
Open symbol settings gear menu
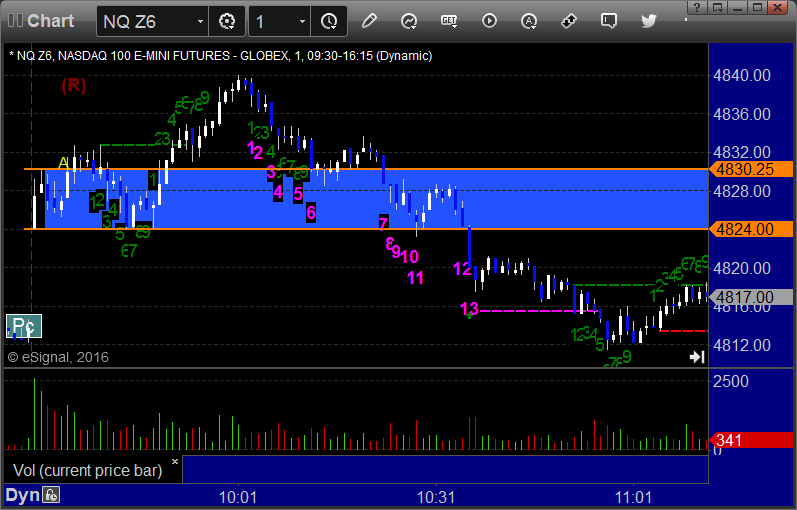click(227, 21)
